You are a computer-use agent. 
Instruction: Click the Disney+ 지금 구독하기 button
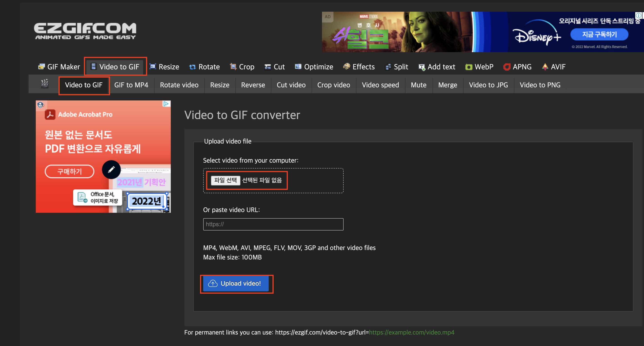[x=599, y=34]
